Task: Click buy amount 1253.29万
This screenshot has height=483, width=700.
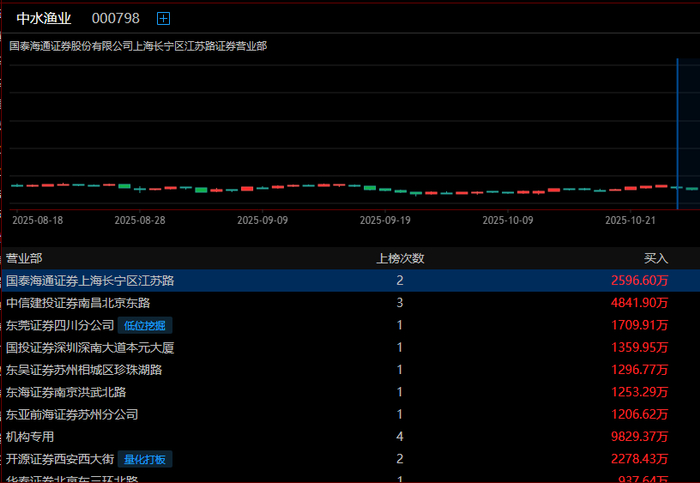Action: click(x=639, y=392)
